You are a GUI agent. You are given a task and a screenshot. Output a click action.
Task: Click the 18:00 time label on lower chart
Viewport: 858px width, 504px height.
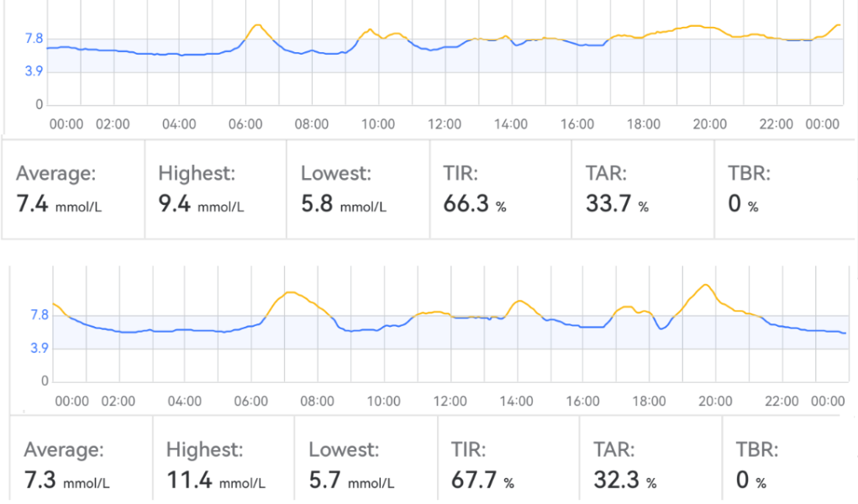[649, 401]
